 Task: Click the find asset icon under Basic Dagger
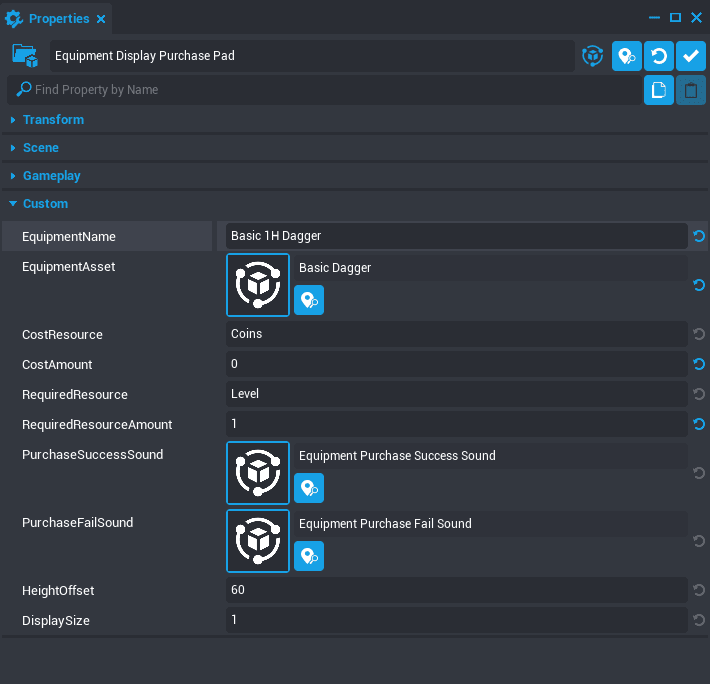(x=309, y=300)
